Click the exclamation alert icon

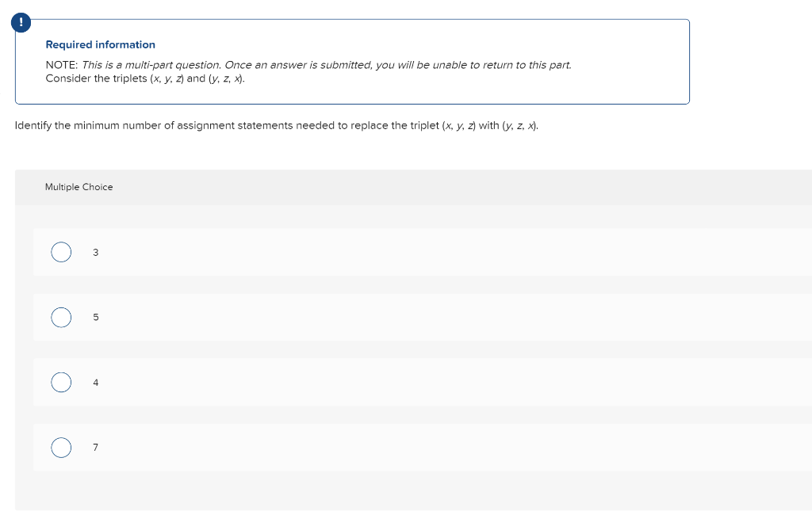coord(19,22)
